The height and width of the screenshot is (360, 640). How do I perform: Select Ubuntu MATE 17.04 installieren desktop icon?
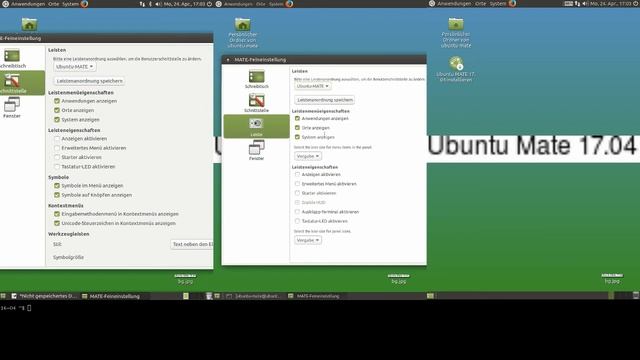[x=456, y=69]
